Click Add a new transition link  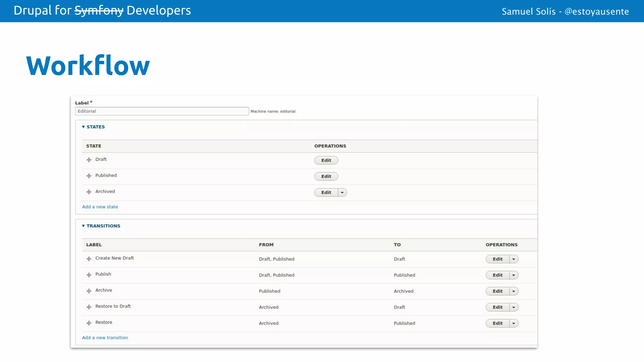pos(105,337)
